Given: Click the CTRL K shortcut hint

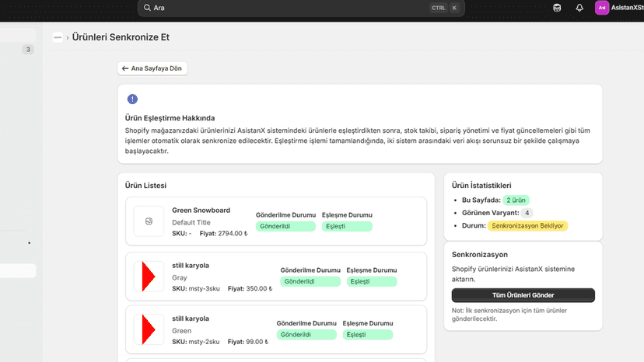Looking at the screenshot, I should tap(445, 8).
